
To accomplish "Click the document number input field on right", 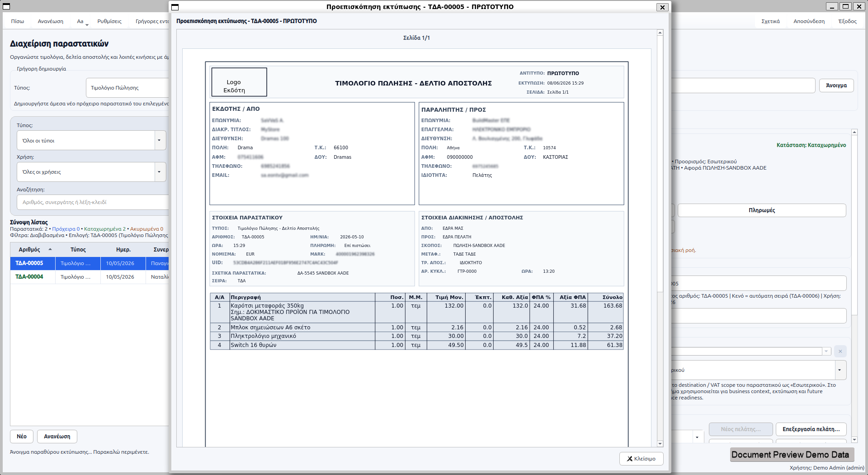I will point(758,283).
